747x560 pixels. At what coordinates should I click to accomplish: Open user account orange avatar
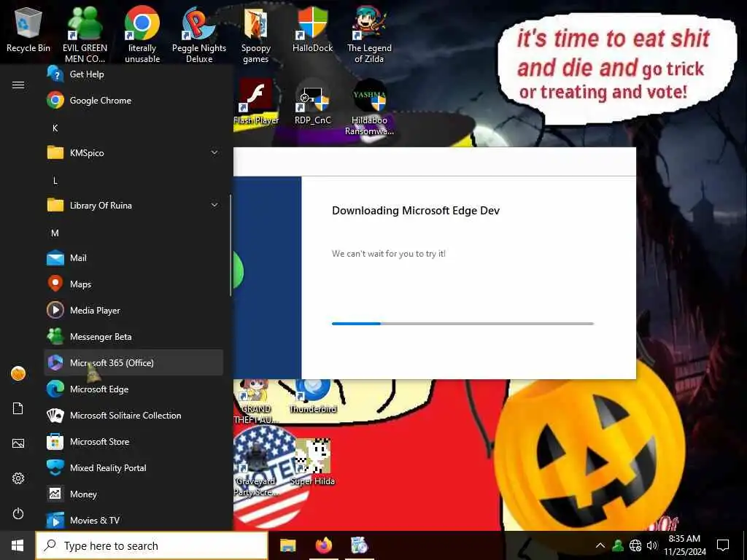[18, 373]
